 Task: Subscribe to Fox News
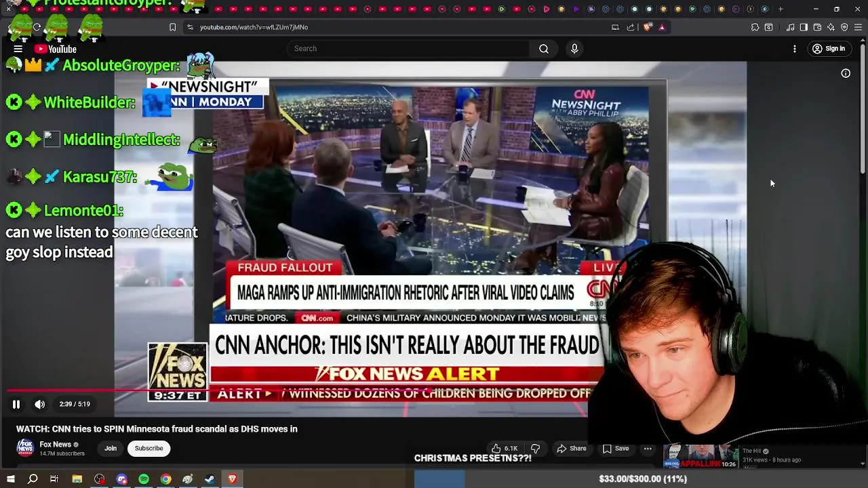pos(149,449)
